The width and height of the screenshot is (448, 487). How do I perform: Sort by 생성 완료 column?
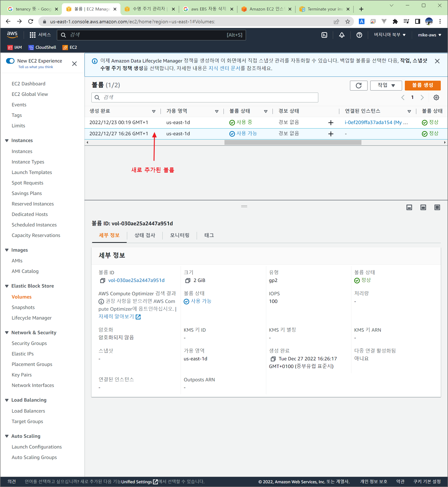click(154, 111)
